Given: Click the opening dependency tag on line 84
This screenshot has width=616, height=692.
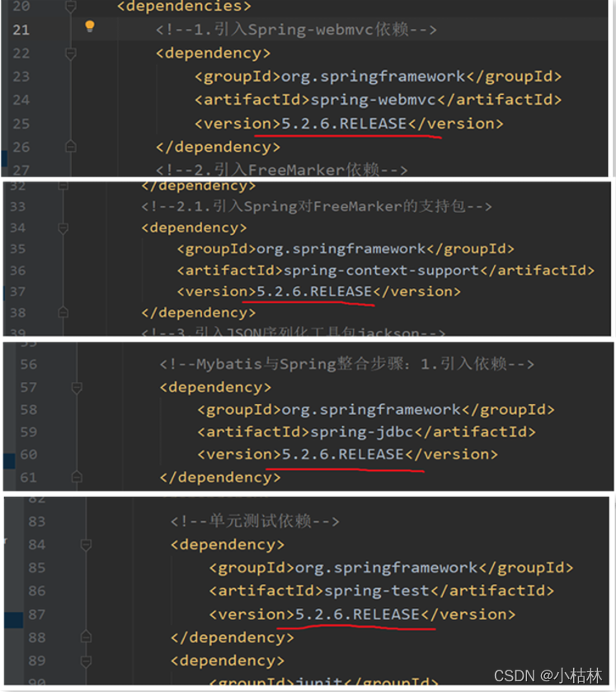Looking at the screenshot, I should point(228,544).
